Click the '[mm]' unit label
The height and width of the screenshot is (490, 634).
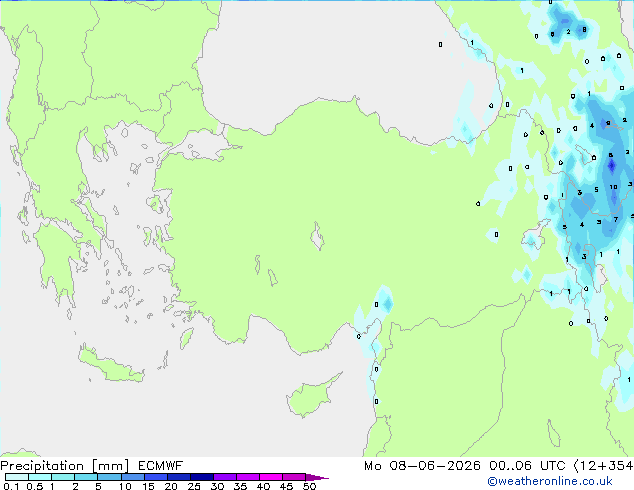point(110,466)
